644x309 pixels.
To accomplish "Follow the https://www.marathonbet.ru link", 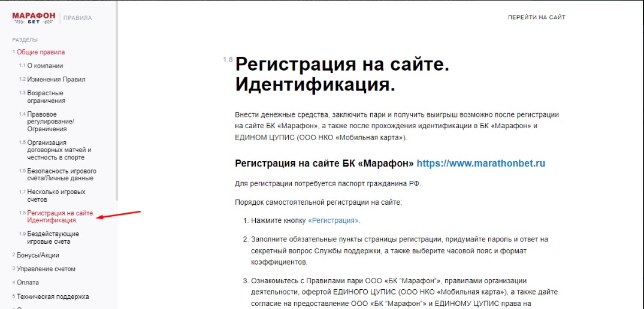I will (x=481, y=163).
